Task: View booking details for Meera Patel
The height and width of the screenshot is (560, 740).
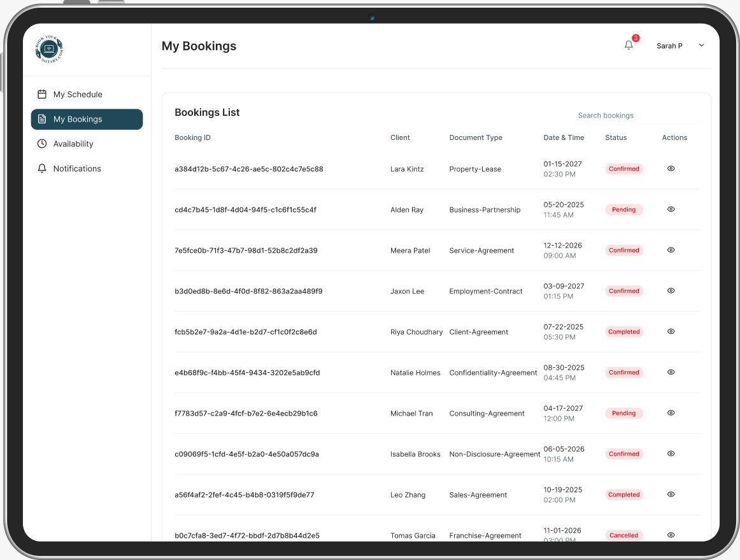Action: (x=671, y=250)
